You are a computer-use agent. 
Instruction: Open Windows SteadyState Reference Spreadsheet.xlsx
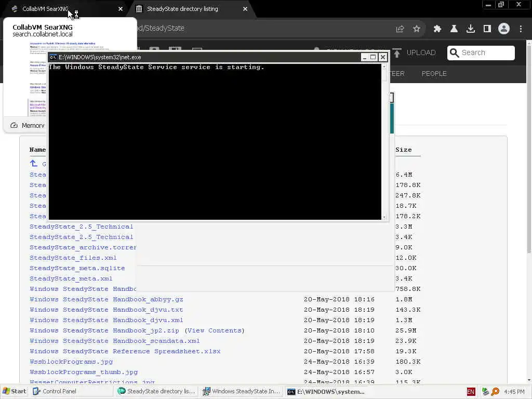[x=125, y=351]
